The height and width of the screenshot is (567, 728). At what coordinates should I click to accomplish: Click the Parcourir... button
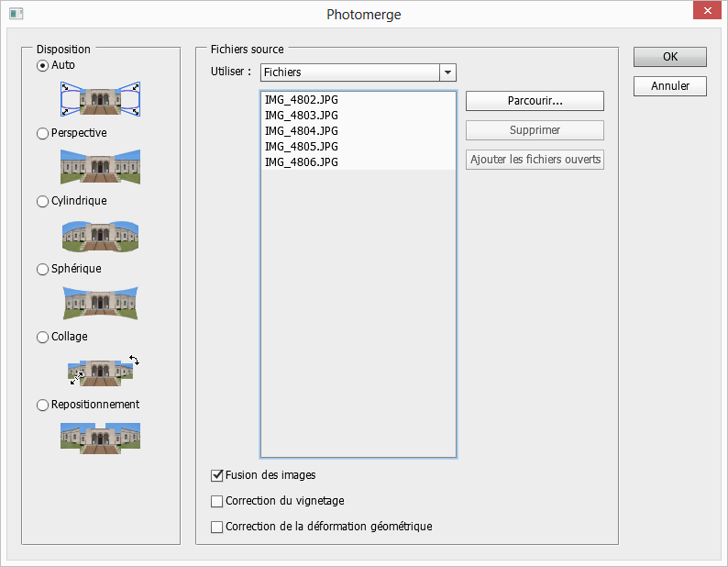click(x=535, y=101)
